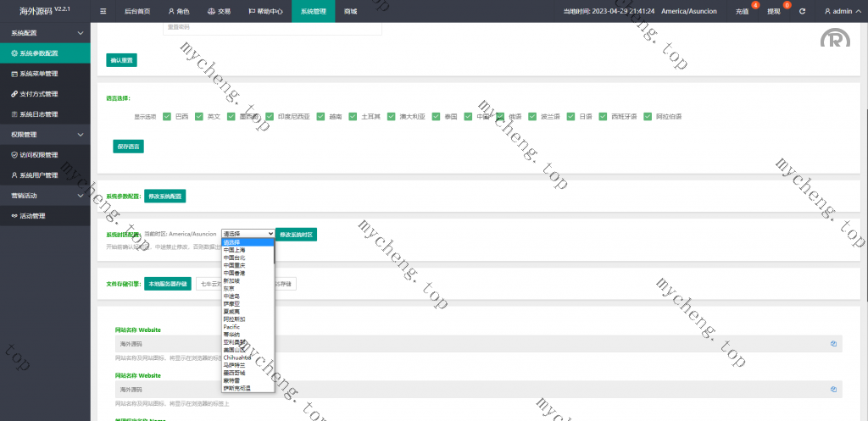Open 支付方式管理 in the sidebar
The width and height of the screenshot is (868, 421).
[39, 94]
